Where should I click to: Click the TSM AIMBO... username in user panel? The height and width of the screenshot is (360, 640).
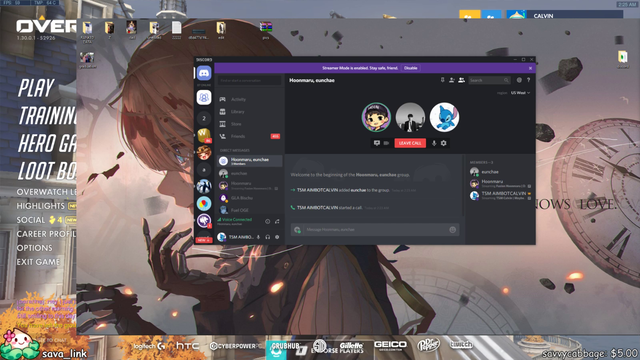pos(241,237)
